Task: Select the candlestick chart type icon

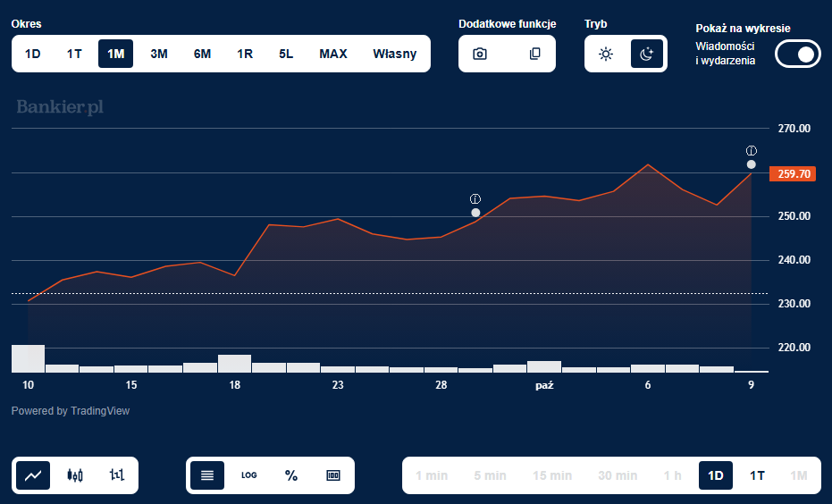Action: (x=75, y=475)
